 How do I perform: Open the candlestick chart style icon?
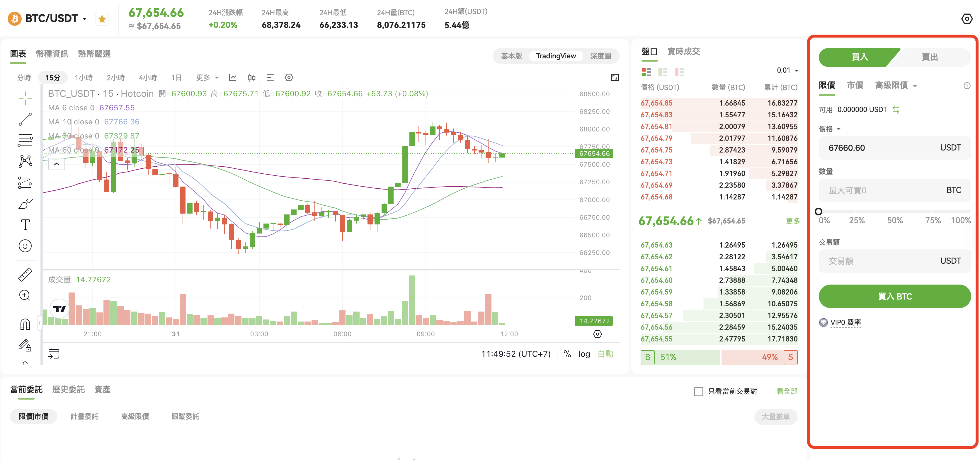(x=251, y=78)
